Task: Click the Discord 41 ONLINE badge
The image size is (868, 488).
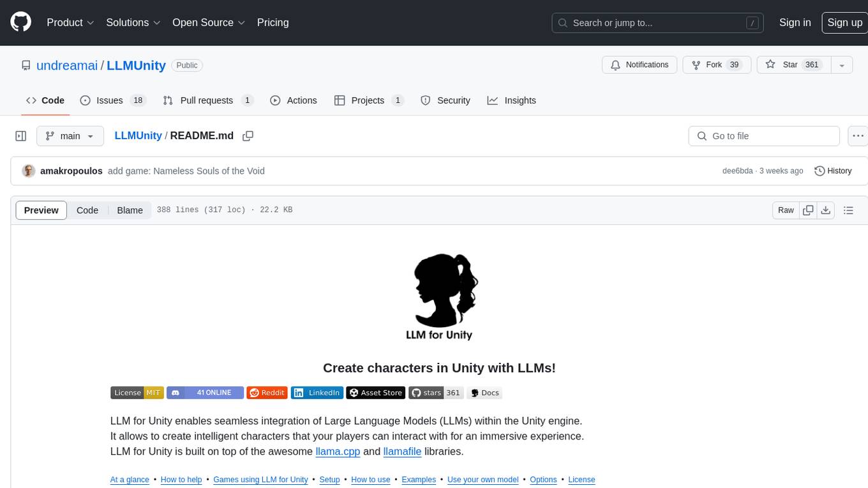Action: pos(205,393)
